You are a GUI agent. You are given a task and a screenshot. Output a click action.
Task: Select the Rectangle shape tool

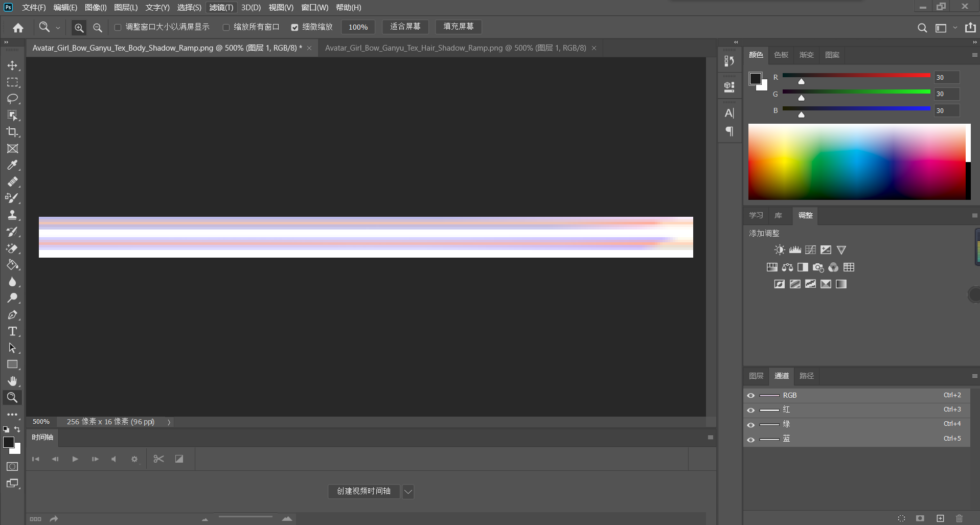click(12, 364)
